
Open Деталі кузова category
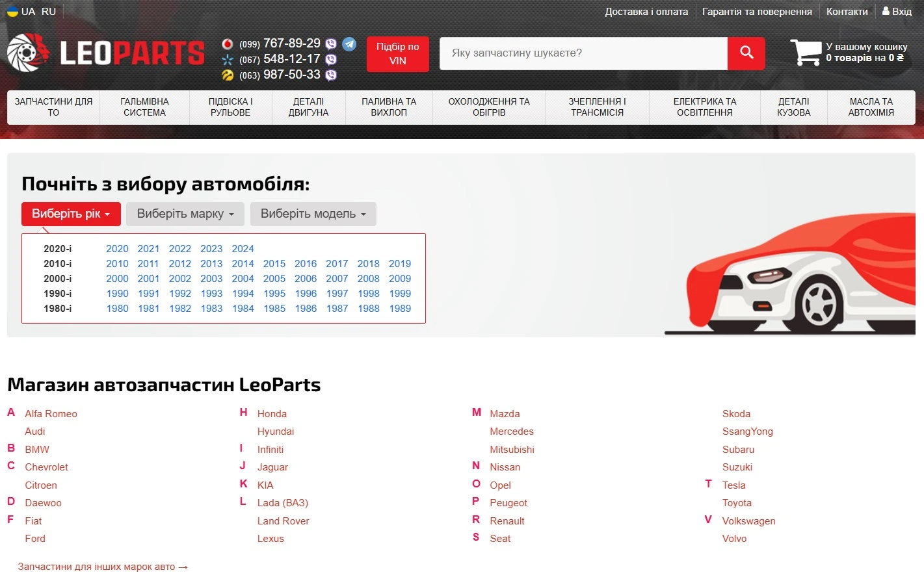tap(794, 107)
